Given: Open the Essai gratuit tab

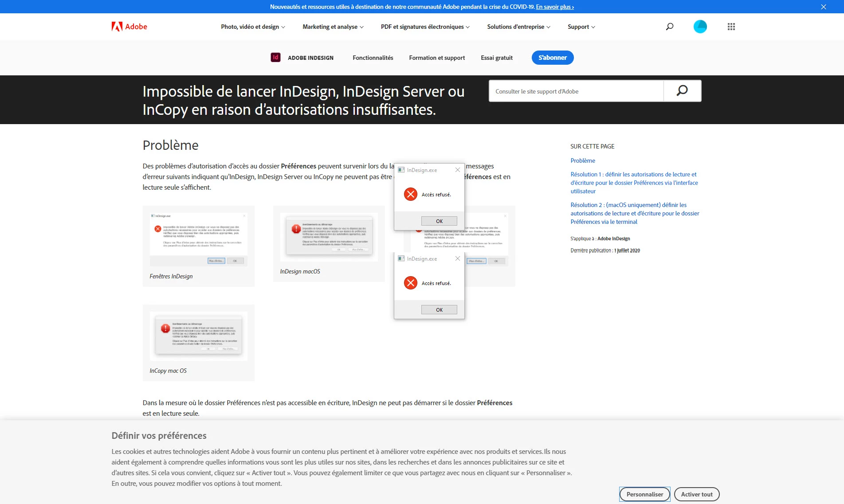Looking at the screenshot, I should [497, 58].
